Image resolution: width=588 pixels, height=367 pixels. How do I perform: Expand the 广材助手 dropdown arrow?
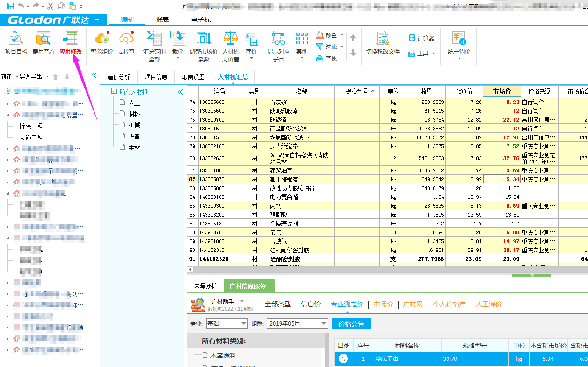(242, 302)
